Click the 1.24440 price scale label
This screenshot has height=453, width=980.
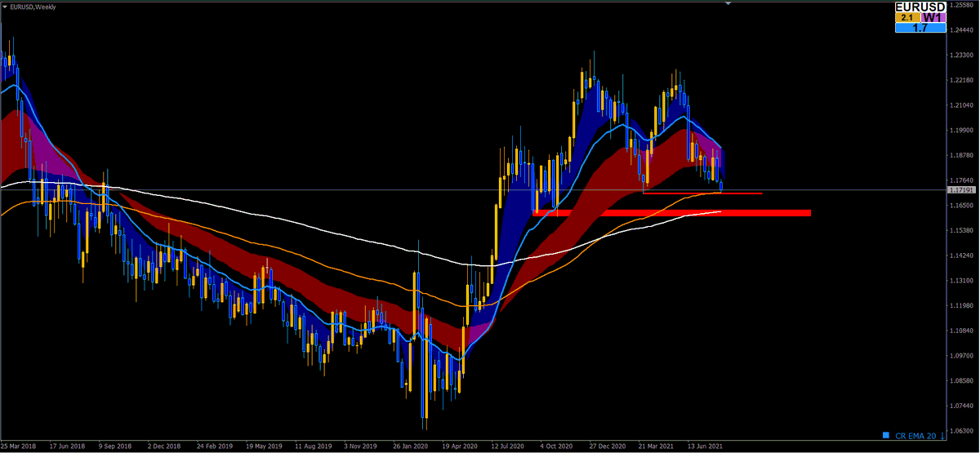click(963, 30)
